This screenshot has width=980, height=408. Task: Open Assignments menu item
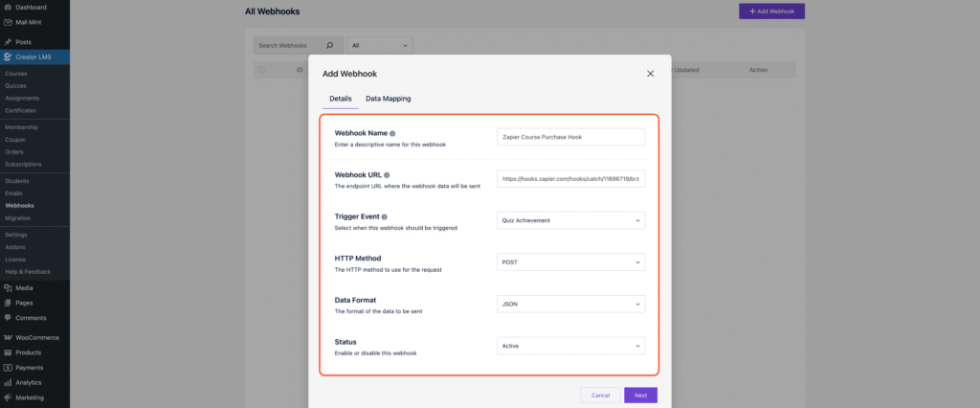click(x=22, y=99)
